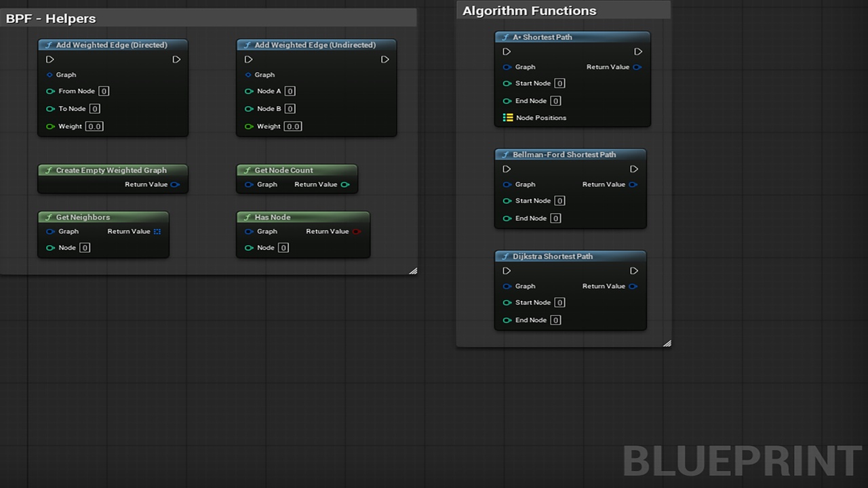Click Node A pin connector
Image resolution: width=868 pixels, height=488 pixels.
pos(249,91)
